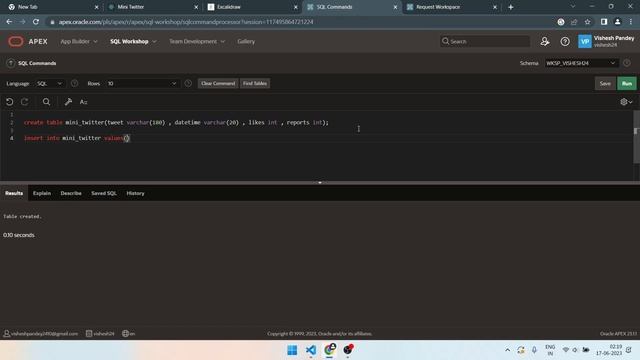640x360 pixels.
Task: Redo edit in the SQL editor
Action: tap(24, 102)
